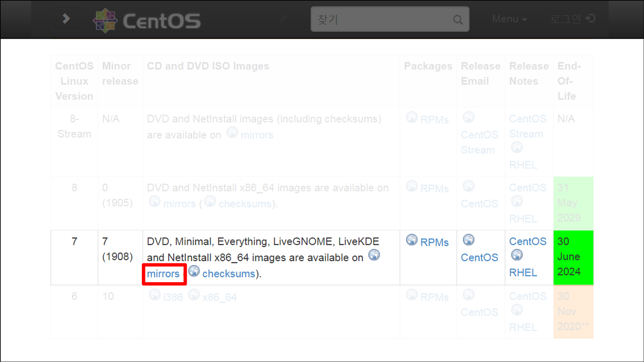Click the magnifier search icon

pos(457,20)
